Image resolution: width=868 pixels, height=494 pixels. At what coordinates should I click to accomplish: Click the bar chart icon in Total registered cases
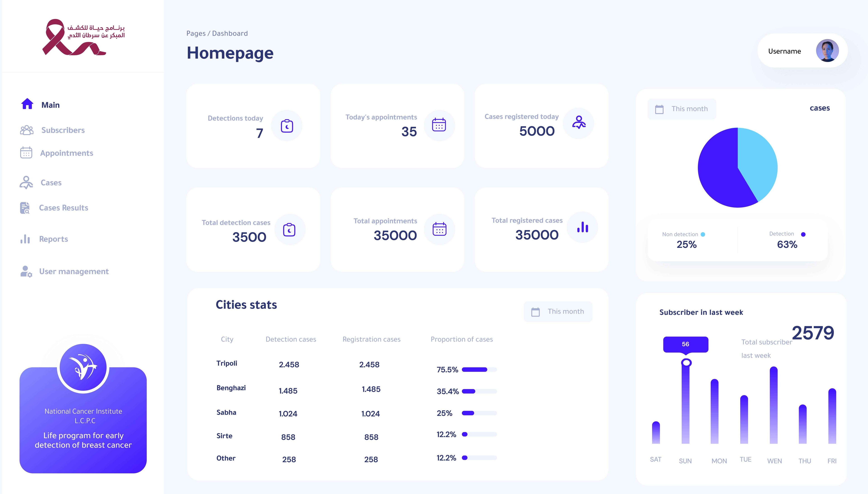(583, 227)
